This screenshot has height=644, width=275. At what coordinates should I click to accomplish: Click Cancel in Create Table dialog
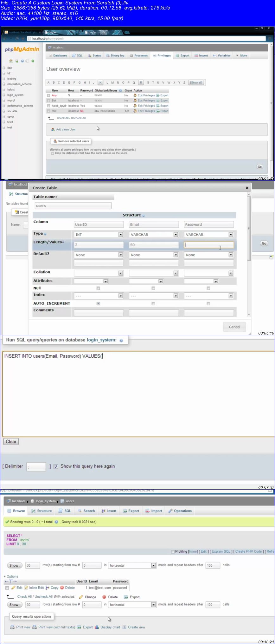point(234,327)
